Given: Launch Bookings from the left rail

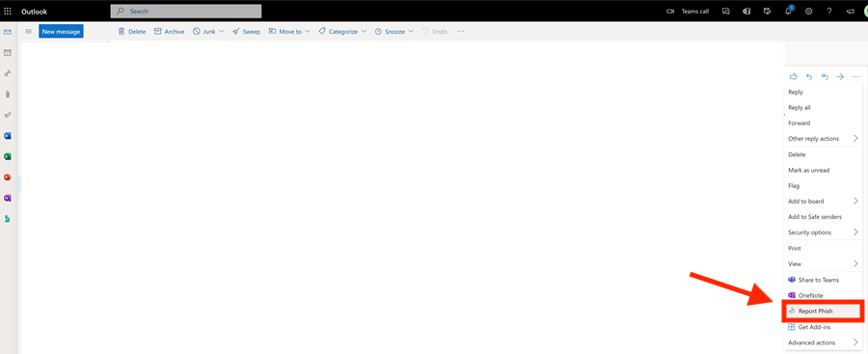Looking at the screenshot, I should pyautogui.click(x=8, y=219).
